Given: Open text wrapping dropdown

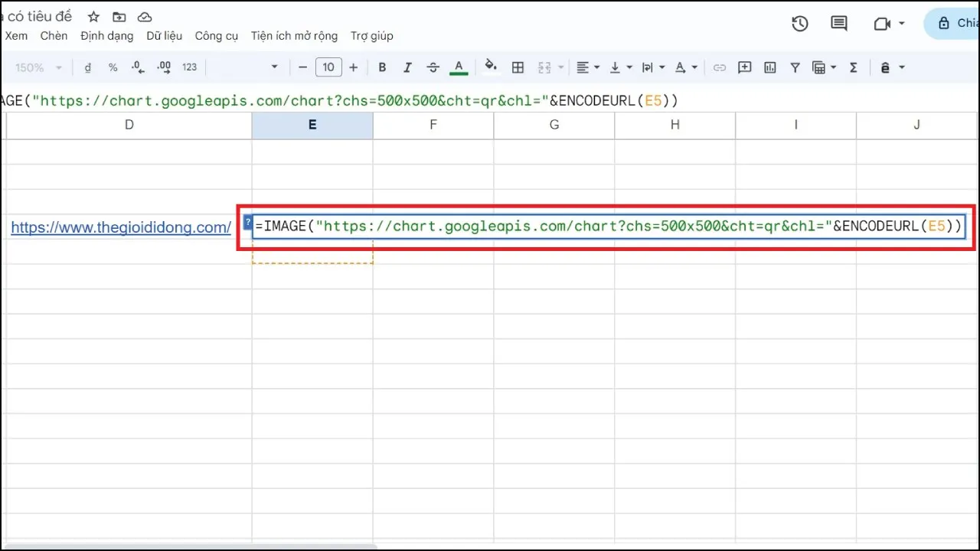Looking at the screenshot, I should 653,67.
